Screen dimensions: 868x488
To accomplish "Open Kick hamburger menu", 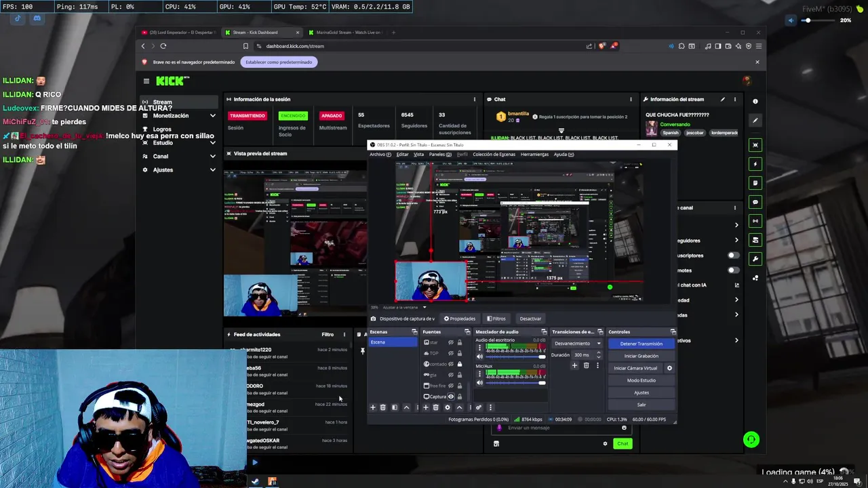I will 146,81.
